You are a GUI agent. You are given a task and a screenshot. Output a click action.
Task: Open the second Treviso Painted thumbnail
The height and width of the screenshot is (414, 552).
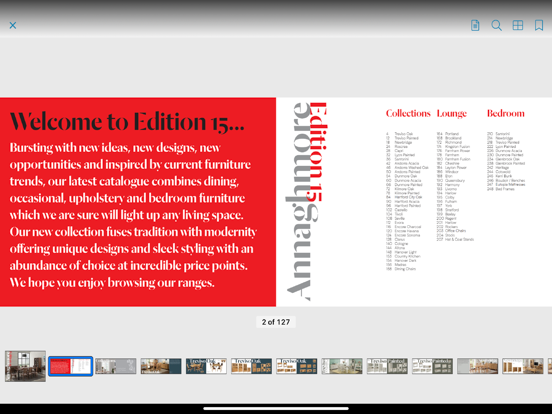pyautogui.click(x=432, y=366)
